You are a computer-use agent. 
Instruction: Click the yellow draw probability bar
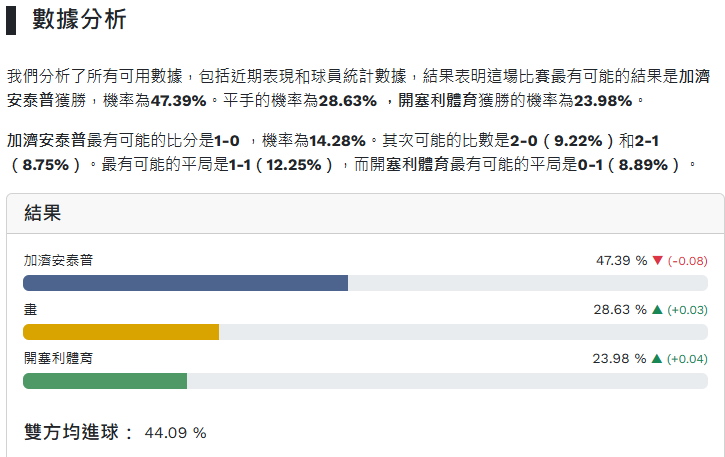(120, 332)
